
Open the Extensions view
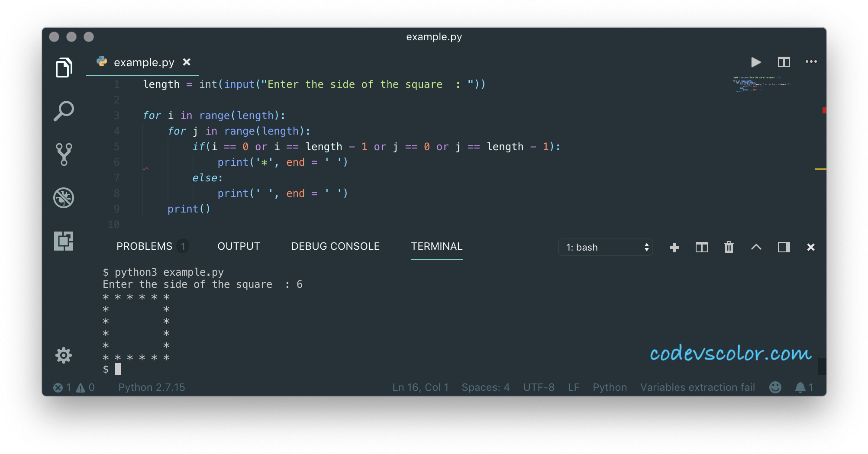pyautogui.click(x=64, y=241)
